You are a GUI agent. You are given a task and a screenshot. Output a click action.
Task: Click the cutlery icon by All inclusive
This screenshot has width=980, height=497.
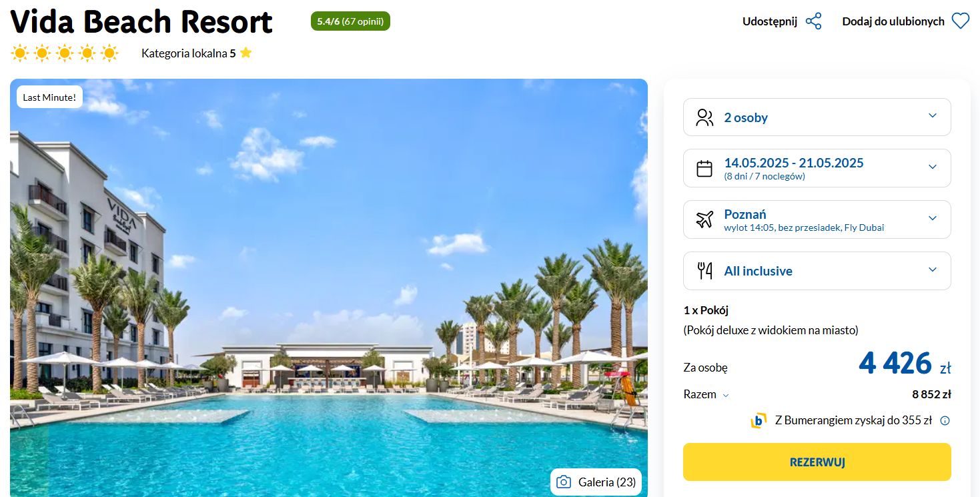704,271
